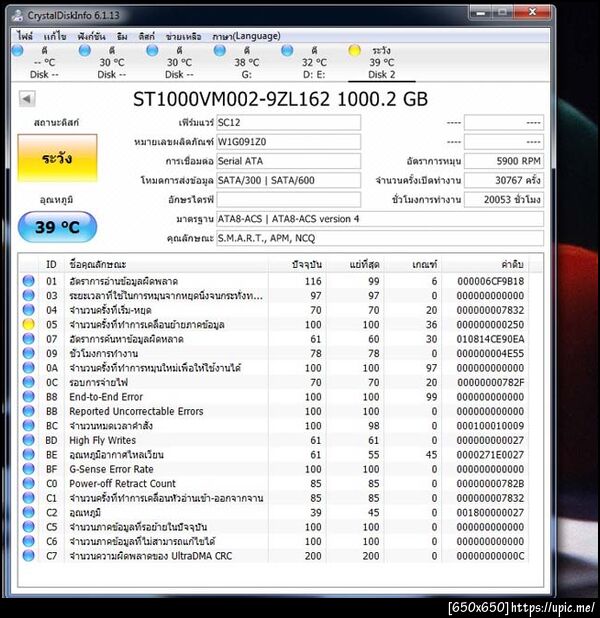Click the status icon for G-Sense Error Rate
The height and width of the screenshot is (618, 600).
click(28, 469)
